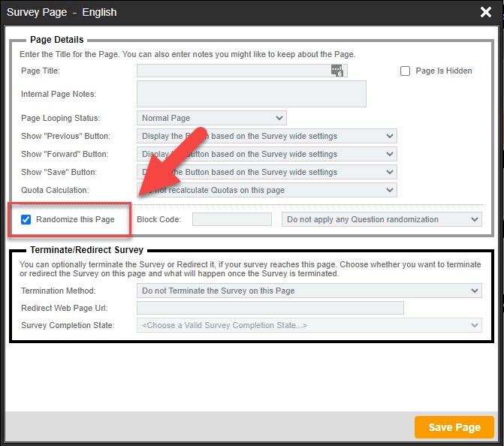The width and height of the screenshot is (504, 446).
Task: Expand the Termination Method dropdown
Action: point(309,291)
